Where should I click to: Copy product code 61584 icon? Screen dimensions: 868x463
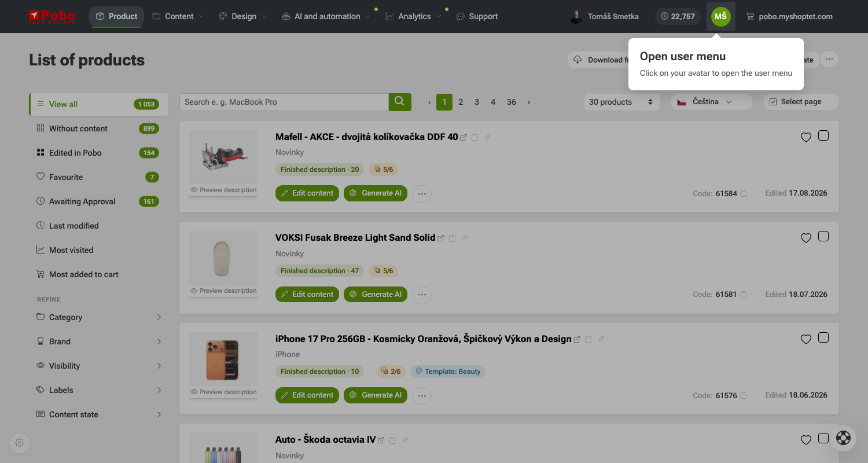click(x=744, y=193)
